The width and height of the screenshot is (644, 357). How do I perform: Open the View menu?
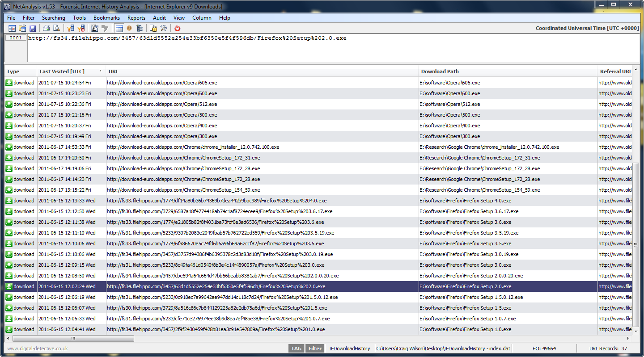pos(179,18)
